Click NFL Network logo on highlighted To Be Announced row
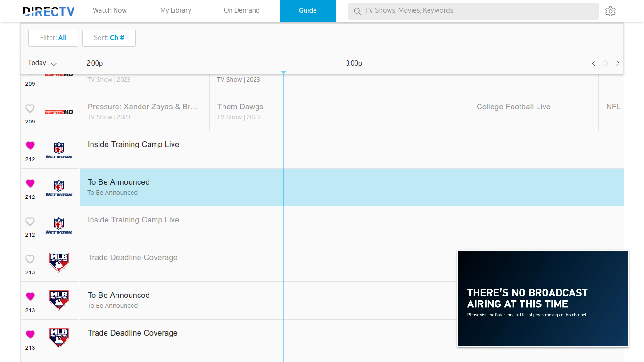The image size is (644, 362). point(59,188)
